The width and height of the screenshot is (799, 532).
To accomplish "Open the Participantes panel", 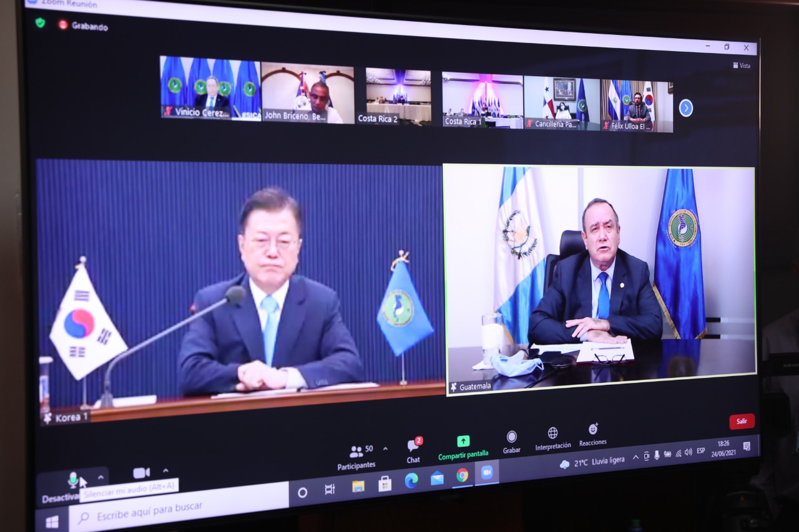I will [x=356, y=457].
